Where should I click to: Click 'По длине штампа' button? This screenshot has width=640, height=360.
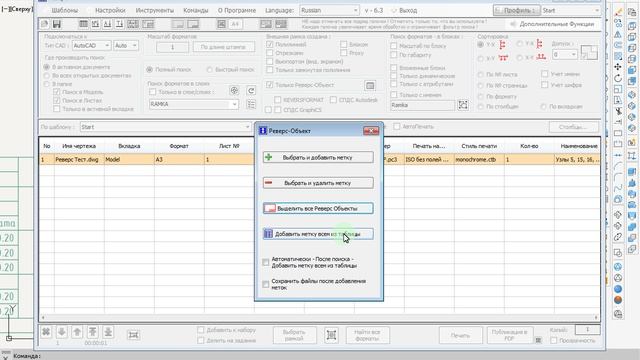click(223, 47)
